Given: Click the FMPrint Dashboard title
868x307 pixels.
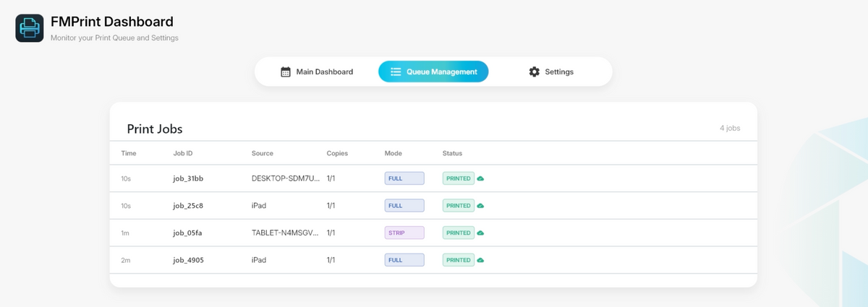Looking at the screenshot, I should (x=112, y=22).
